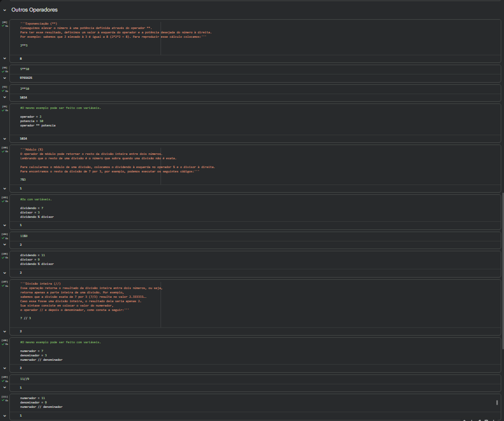The width and height of the screenshot is (504, 421).
Task: Click the output value 8
Action: 21,59
